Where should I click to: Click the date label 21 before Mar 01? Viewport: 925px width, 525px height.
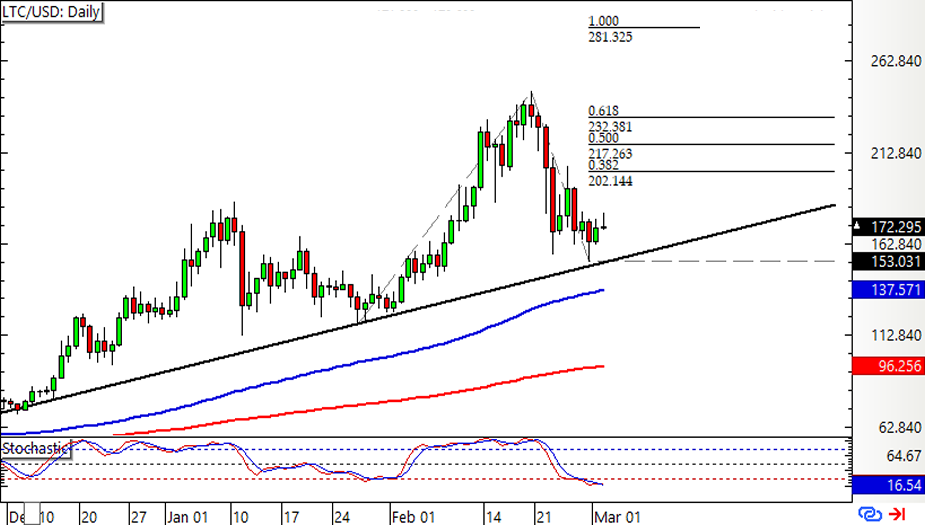pos(544,517)
